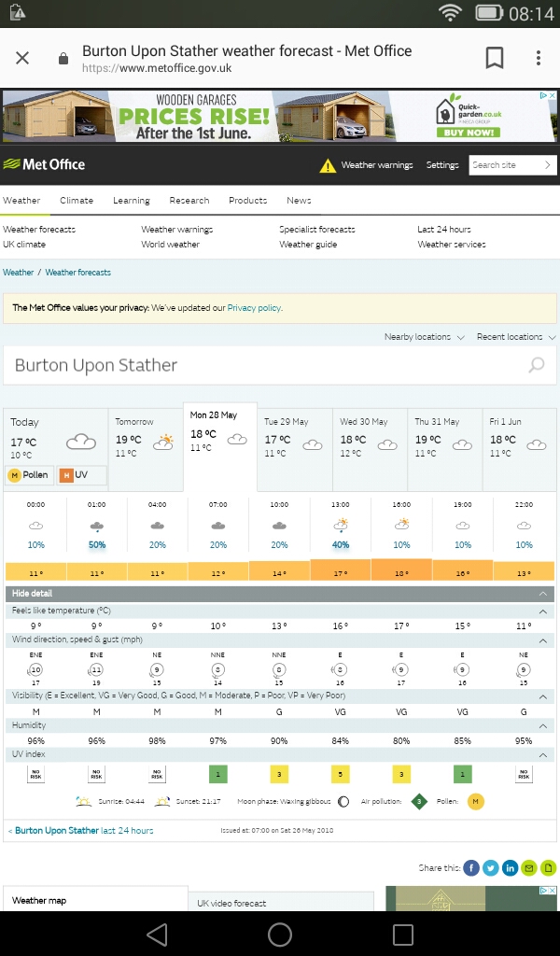Screen dimensions: 560x956
Task: Collapse the Hide detail bar chevron
Action: point(543,593)
